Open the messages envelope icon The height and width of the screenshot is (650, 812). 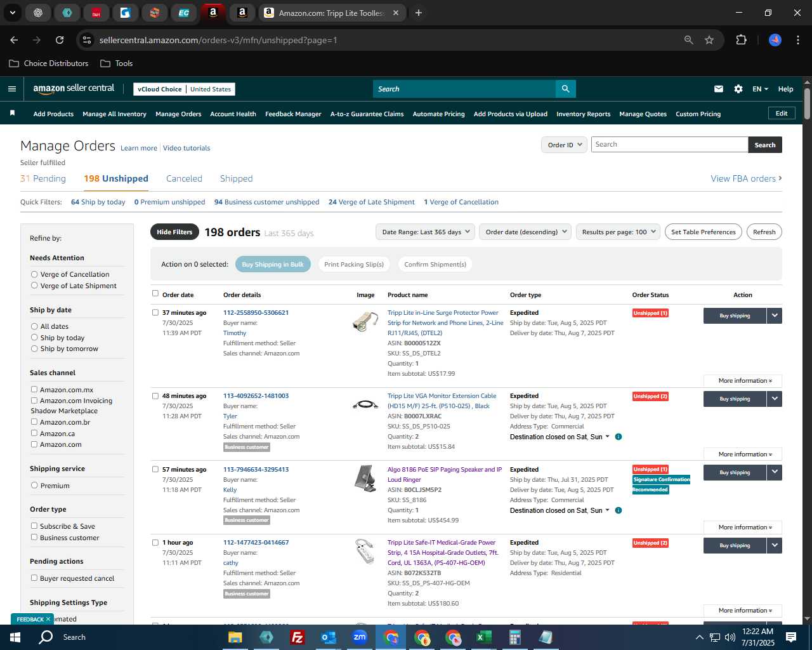tap(719, 89)
